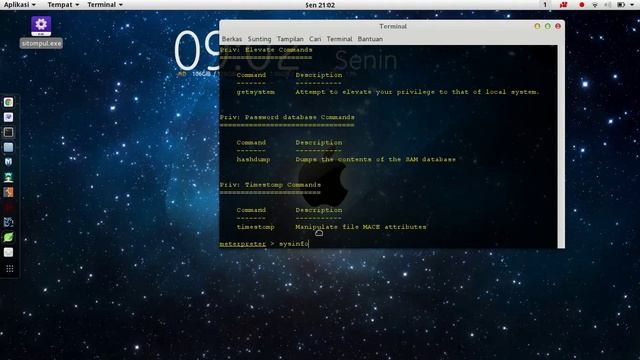Open the green-figure icon in the dock

tap(9, 177)
